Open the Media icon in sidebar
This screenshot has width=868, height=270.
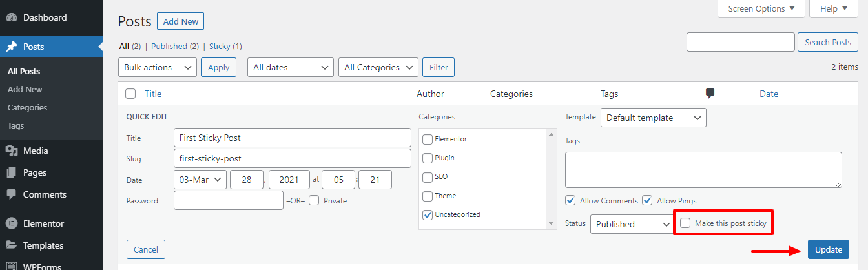(x=12, y=151)
